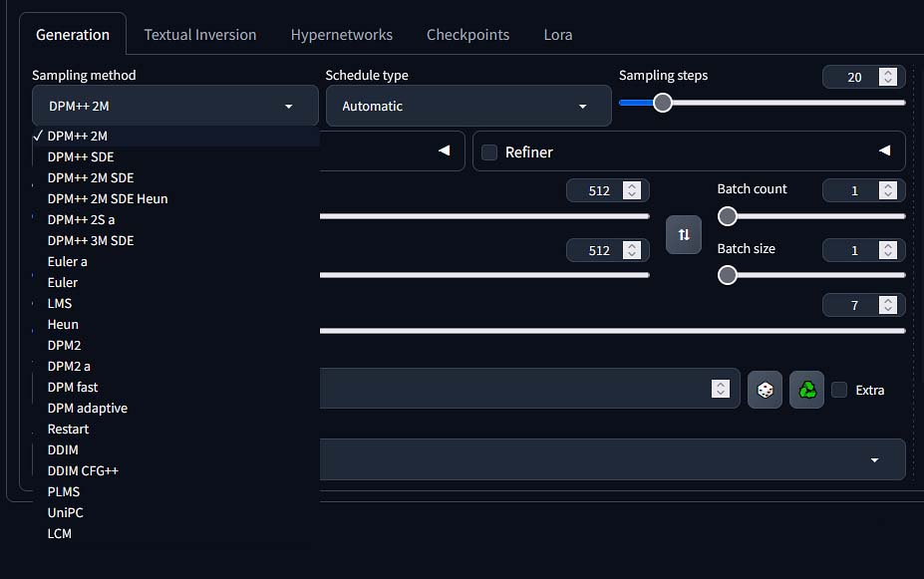Choose DPM adaptive sampler
The image size is (924, 579).
(x=176, y=409)
